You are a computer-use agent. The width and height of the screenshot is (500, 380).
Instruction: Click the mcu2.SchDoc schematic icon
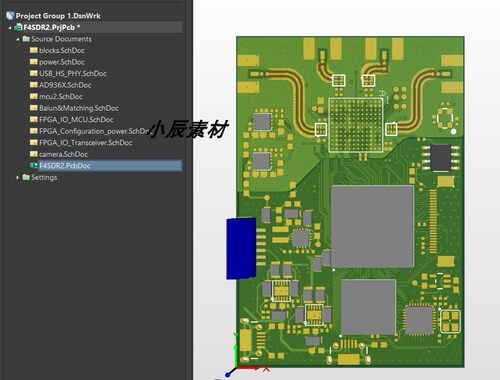(34, 96)
